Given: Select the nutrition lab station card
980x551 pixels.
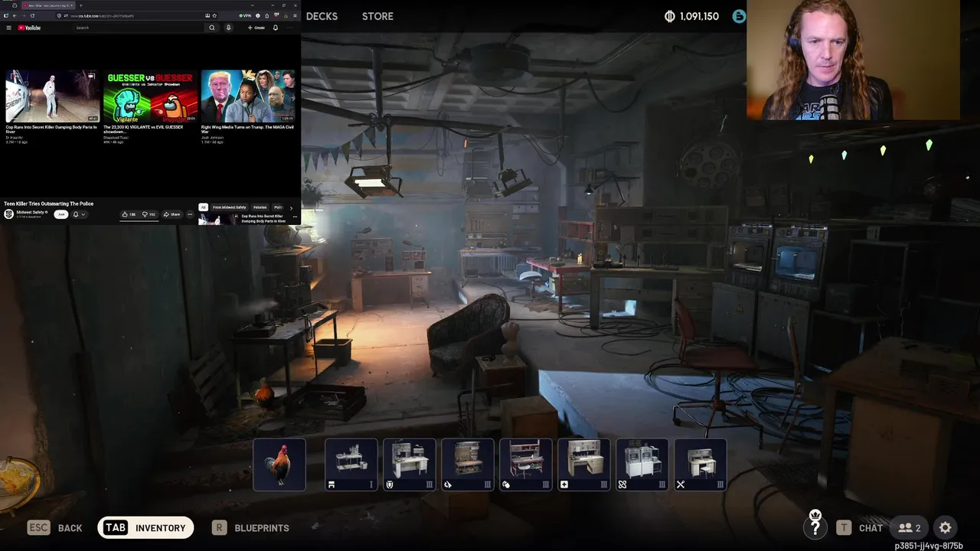Looking at the screenshot, I should [642, 465].
